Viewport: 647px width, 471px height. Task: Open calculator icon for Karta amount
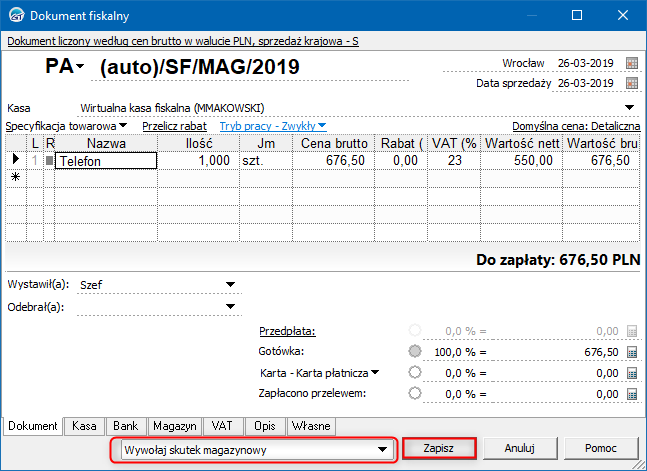point(632,373)
